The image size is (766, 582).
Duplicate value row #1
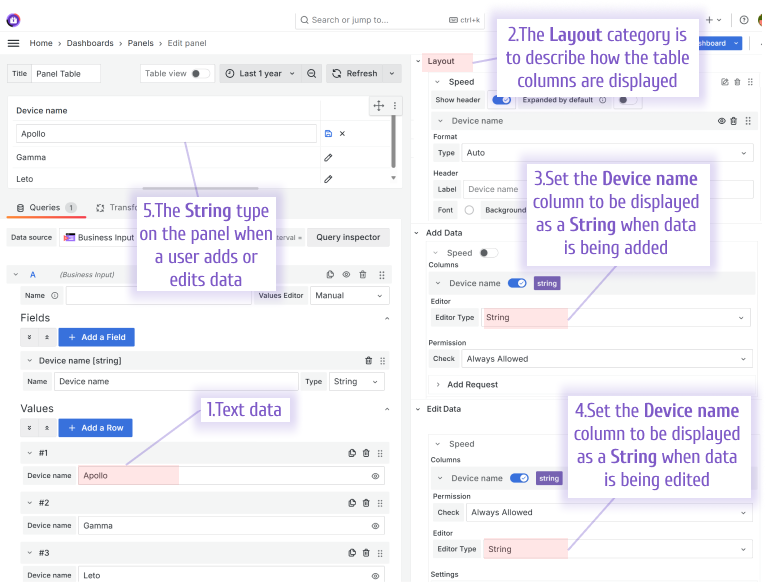coord(352,453)
